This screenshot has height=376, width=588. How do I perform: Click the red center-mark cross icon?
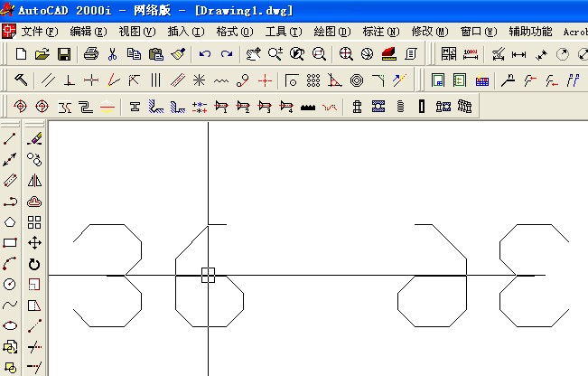click(265, 80)
